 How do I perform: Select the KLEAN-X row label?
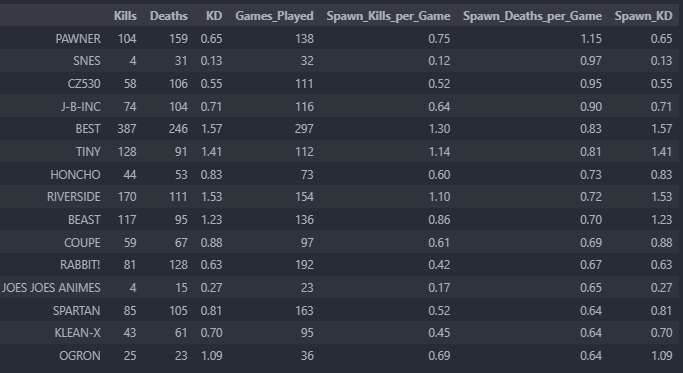click(78, 333)
